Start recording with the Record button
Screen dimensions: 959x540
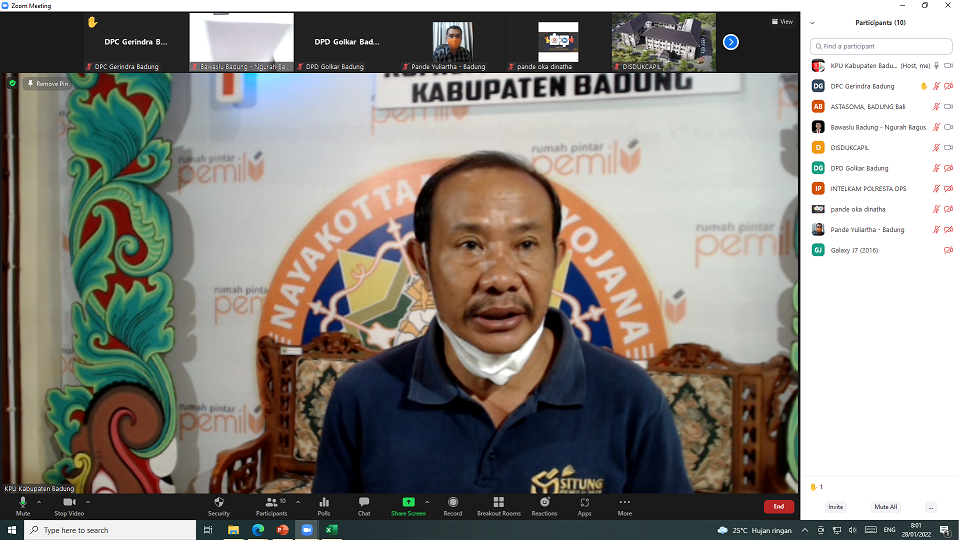coord(453,505)
